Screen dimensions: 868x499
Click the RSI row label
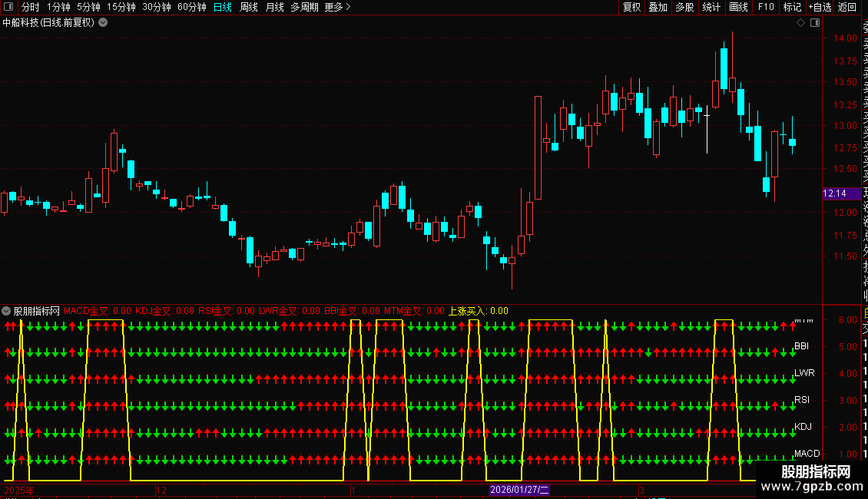pos(802,399)
